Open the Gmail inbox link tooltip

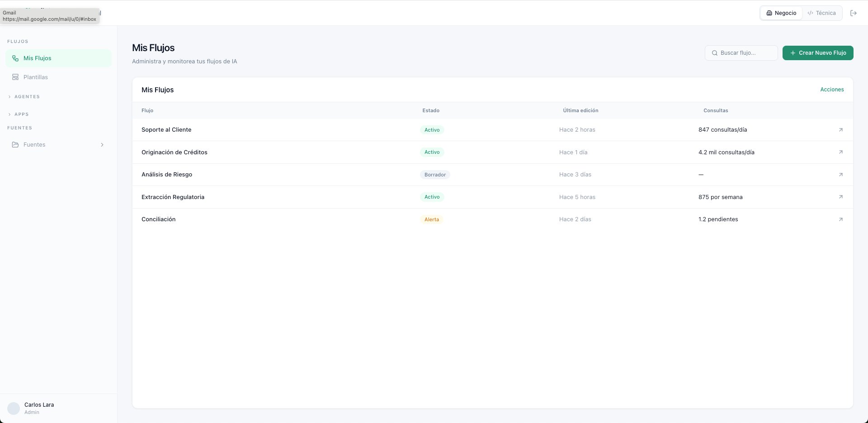tap(50, 16)
